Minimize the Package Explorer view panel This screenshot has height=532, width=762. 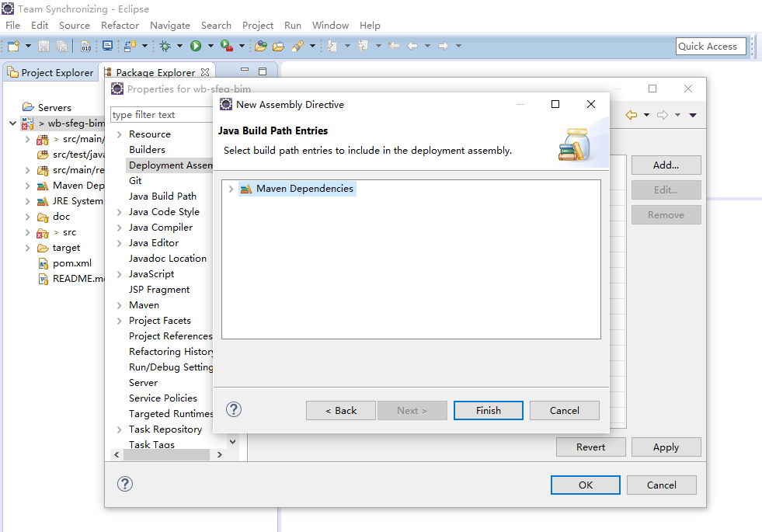tap(245, 71)
